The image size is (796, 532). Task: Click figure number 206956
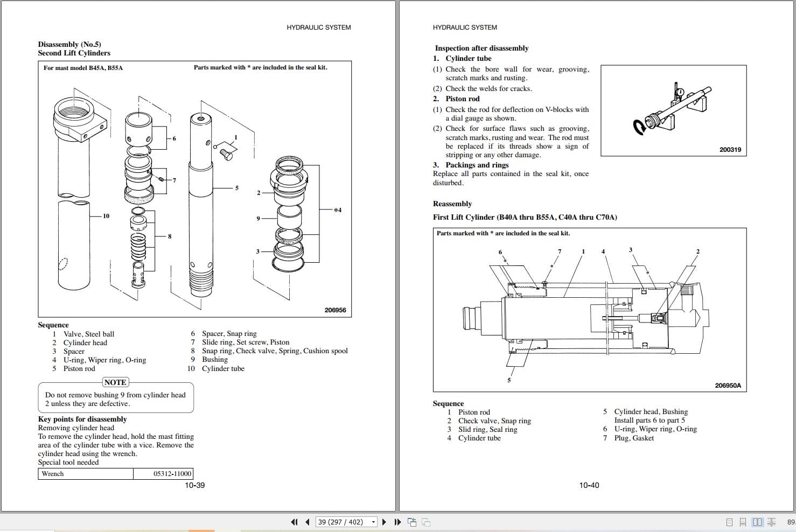tap(335, 310)
